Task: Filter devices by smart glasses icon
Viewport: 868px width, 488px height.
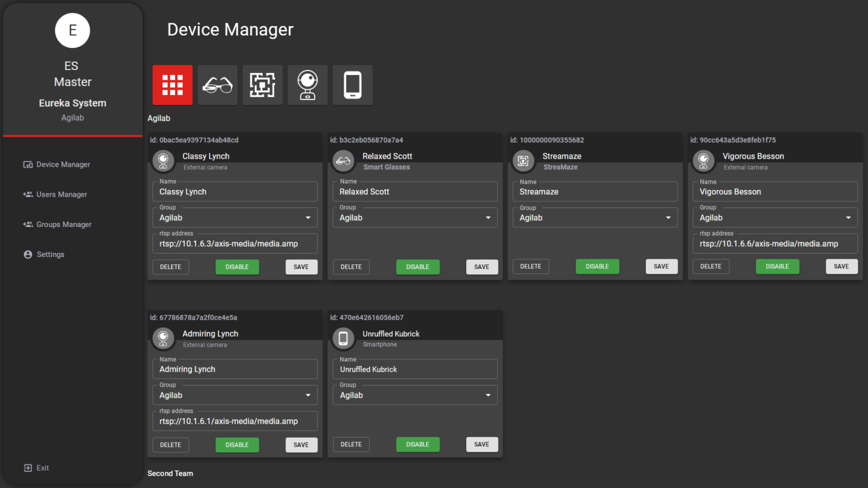Action: (218, 85)
